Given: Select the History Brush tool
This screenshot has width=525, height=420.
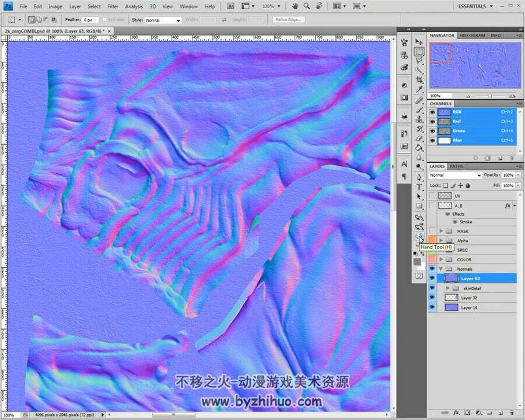Looking at the screenshot, I should 419,128.
